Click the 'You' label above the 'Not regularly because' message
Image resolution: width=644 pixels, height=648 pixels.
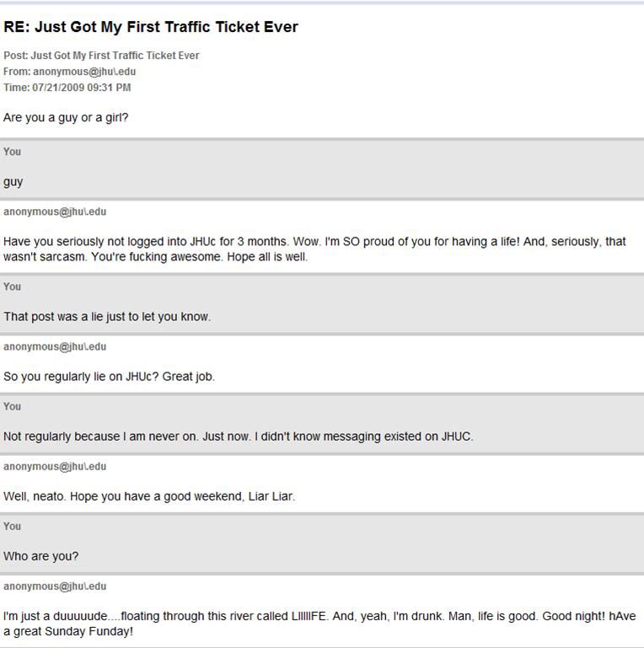12,407
